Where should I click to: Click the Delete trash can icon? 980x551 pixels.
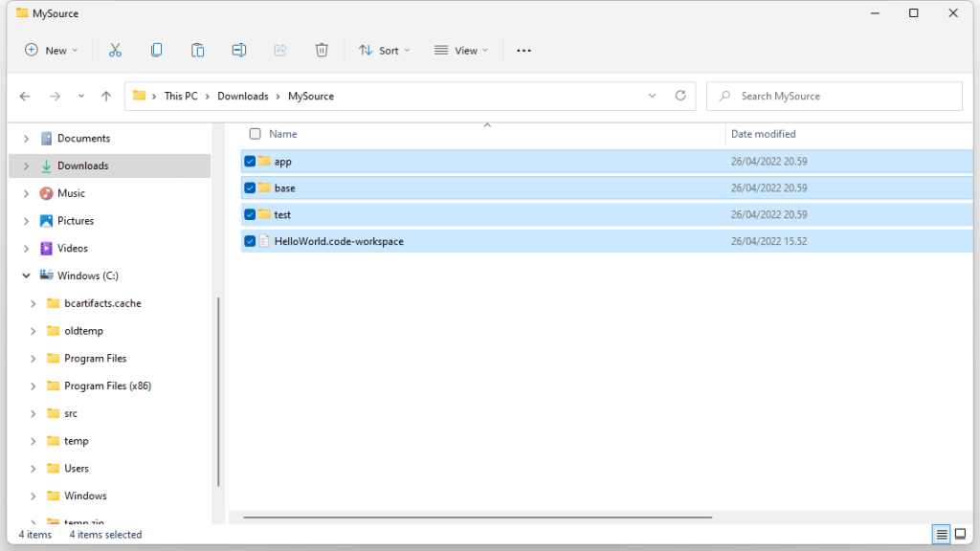pos(322,51)
